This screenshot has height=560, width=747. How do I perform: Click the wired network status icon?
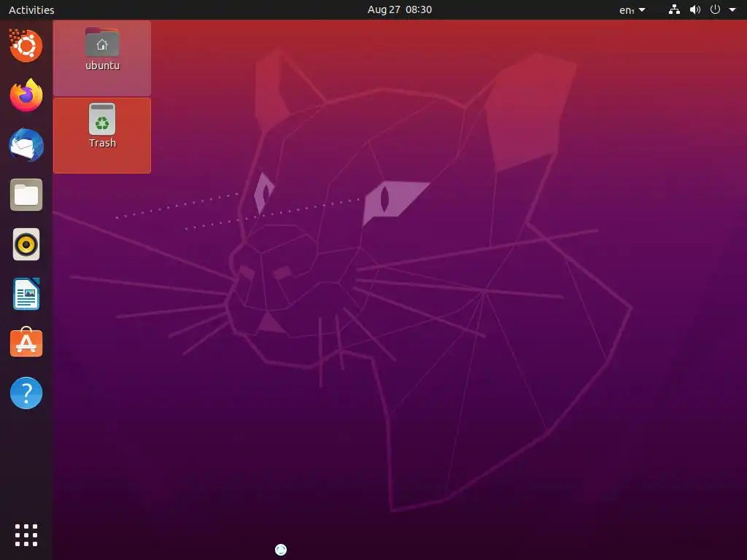click(x=674, y=9)
